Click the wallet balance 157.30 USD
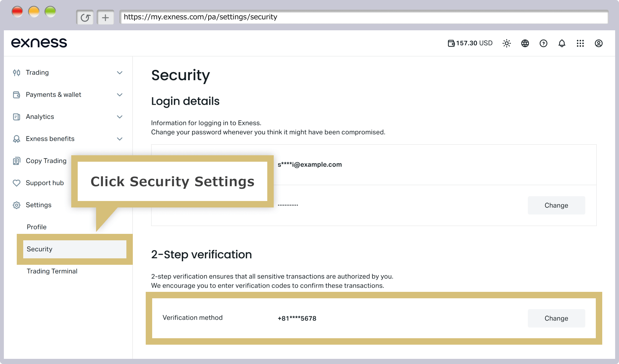The width and height of the screenshot is (619, 364). point(470,43)
